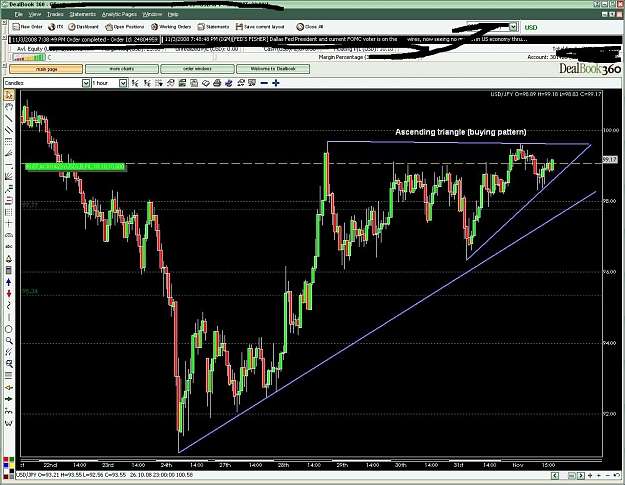Open the Statements menu
Viewport: 625px width, 485px height.
click(x=83, y=14)
